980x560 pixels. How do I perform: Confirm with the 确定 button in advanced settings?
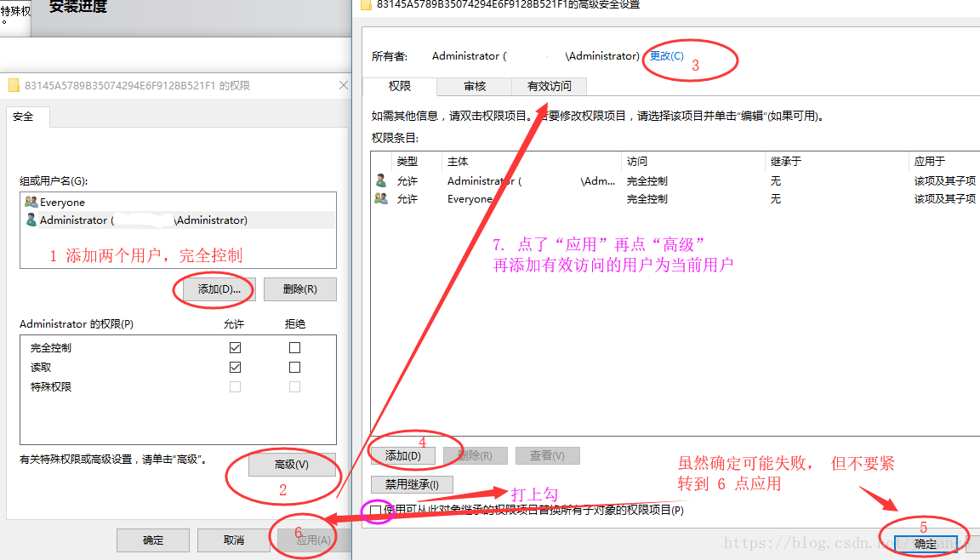(x=925, y=544)
